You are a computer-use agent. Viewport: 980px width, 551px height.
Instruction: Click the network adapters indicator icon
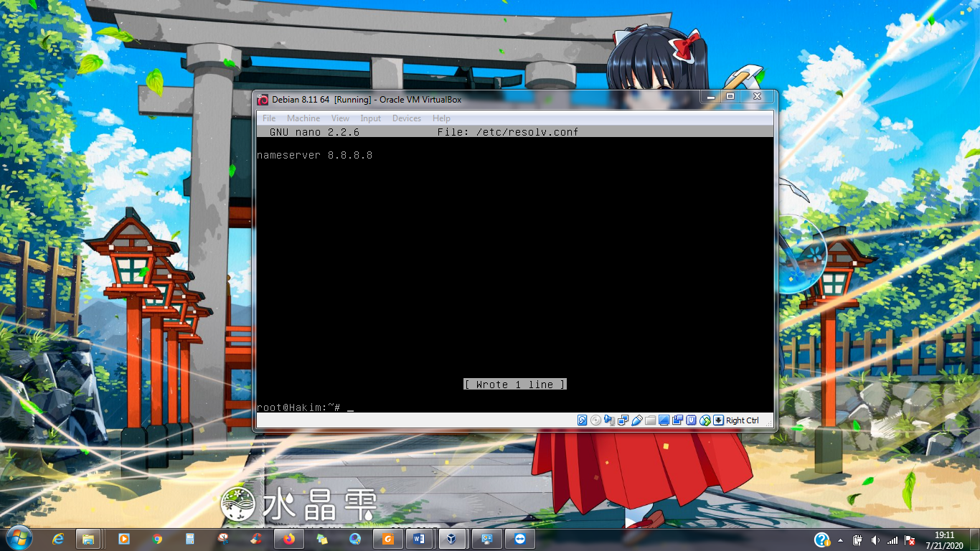point(623,420)
